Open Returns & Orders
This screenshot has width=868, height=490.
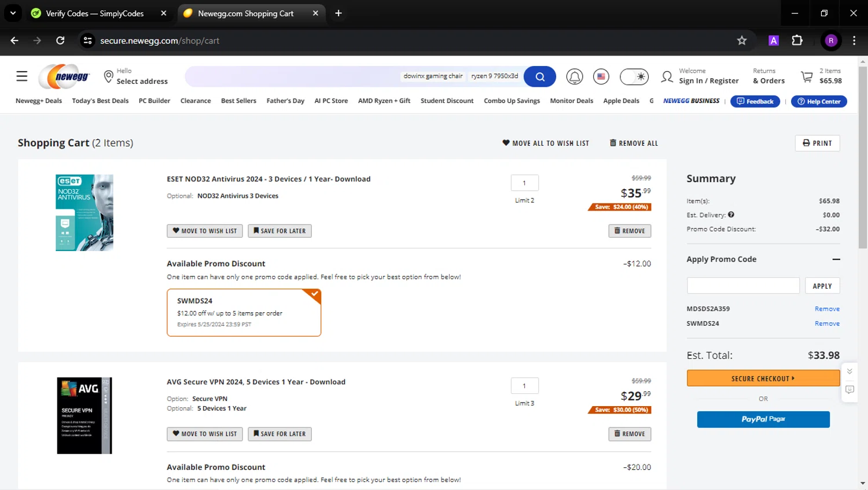(768, 76)
